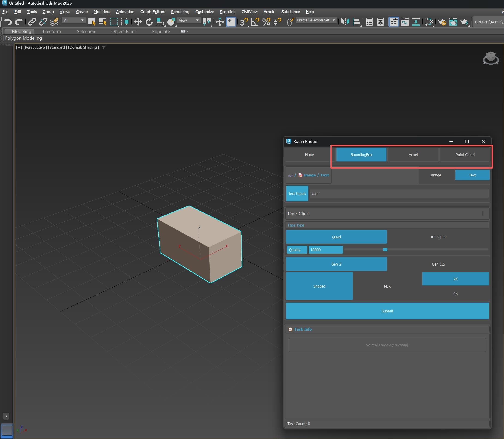Click the Rectangular Selection Region icon
Viewport: 504px width, 439px height.
(x=114, y=22)
